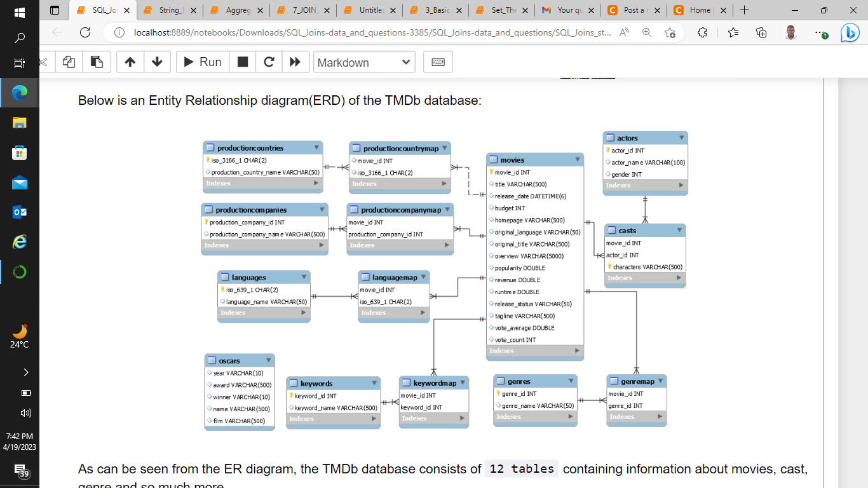Copy the selected cell
Screen dimensions: 868x488
[68, 62]
